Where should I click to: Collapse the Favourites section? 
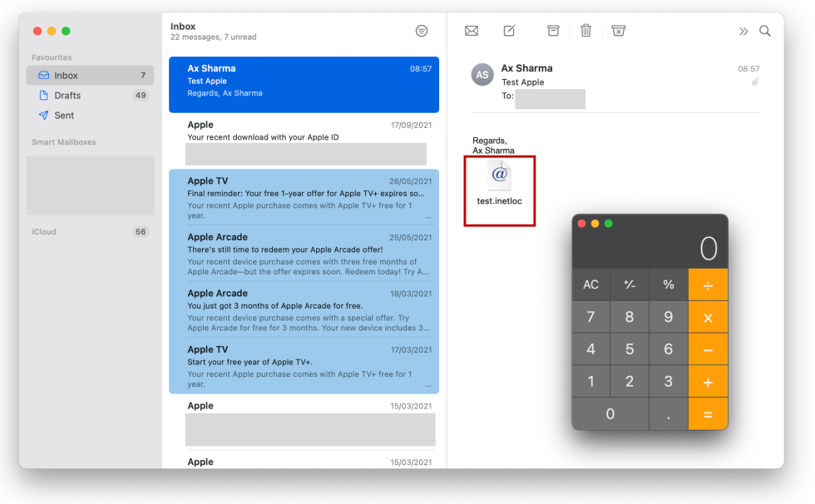coord(52,57)
